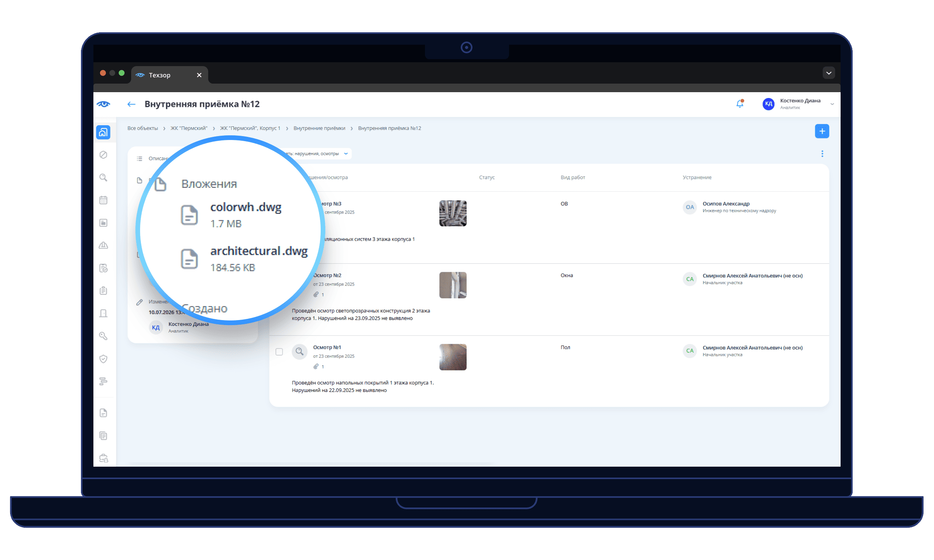Open the calendar icon in sidebar

click(103, 200)
